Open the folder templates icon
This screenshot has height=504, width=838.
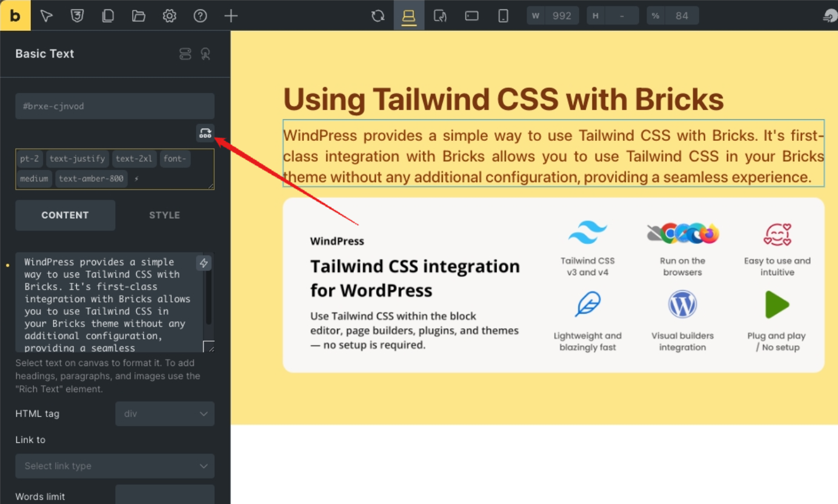[139, 16]
